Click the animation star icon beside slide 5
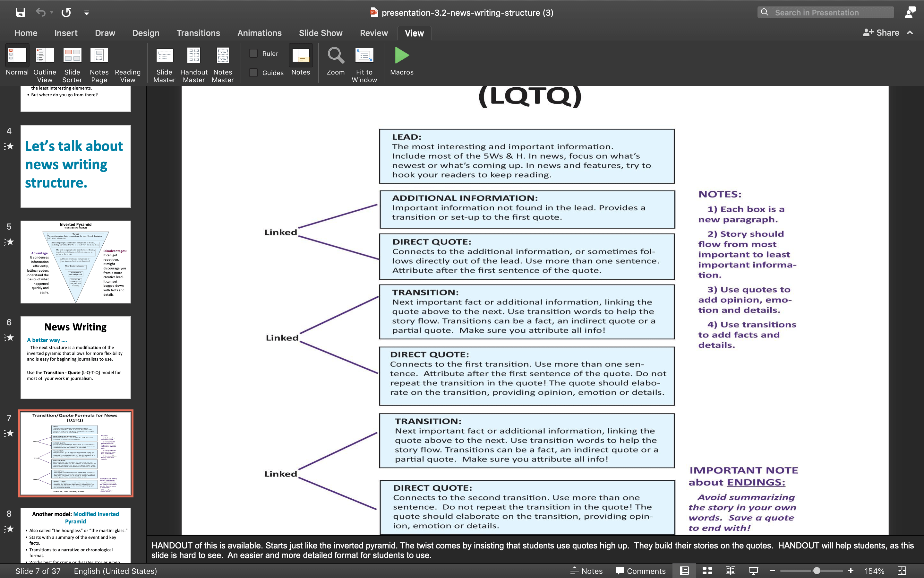The image size is (924, 578). (x=9, y=241)
